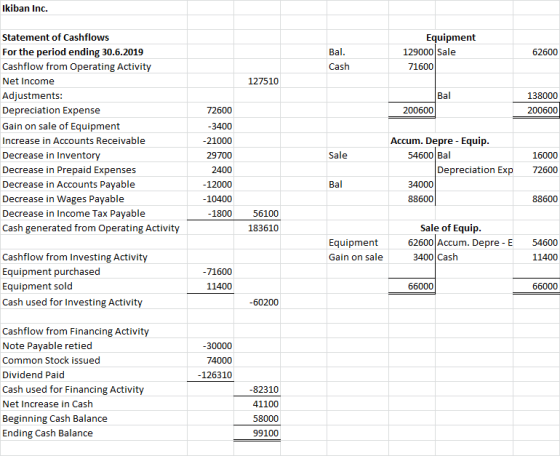Click 'Cash used for Investing Activity' label
560x456 pixels.
click(72, 302)
